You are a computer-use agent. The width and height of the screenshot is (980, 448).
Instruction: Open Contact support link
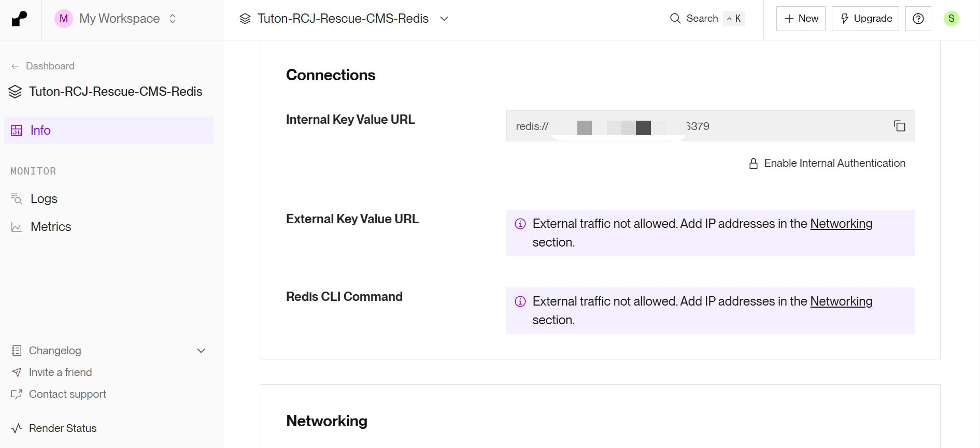(x=67, y=394)
